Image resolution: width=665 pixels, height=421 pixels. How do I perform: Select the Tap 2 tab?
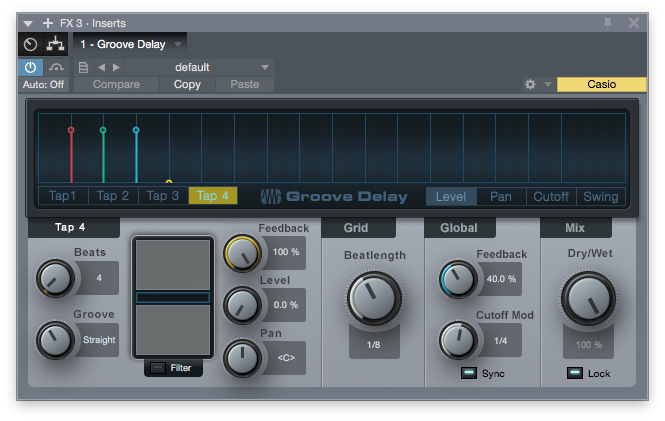[113, 196]
